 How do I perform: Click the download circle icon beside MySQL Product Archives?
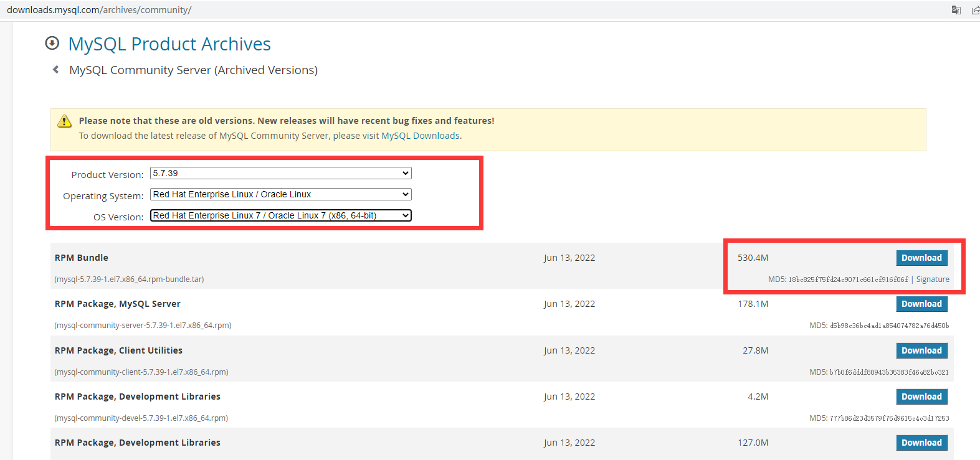pos(52,43)
